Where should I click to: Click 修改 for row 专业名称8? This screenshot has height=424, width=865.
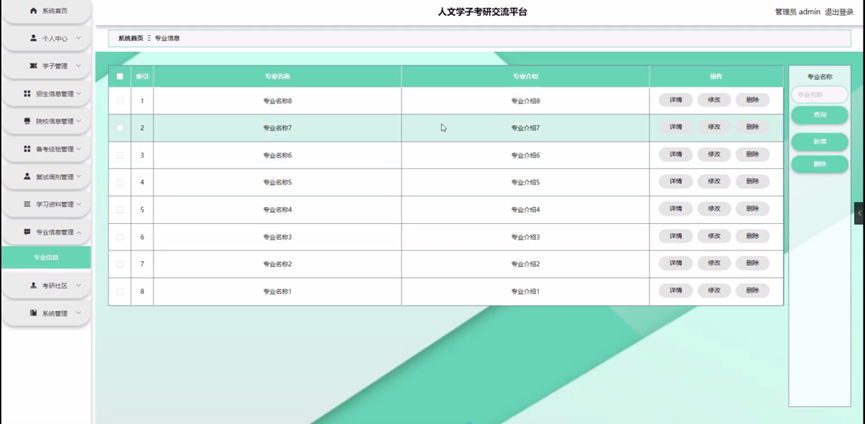point(714,100)
